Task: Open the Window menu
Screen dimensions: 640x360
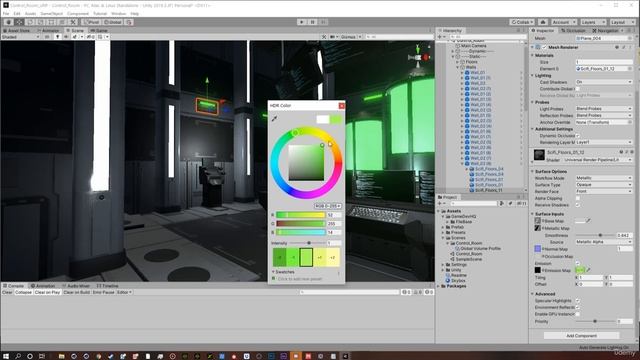Action: [x=118, y=13]
